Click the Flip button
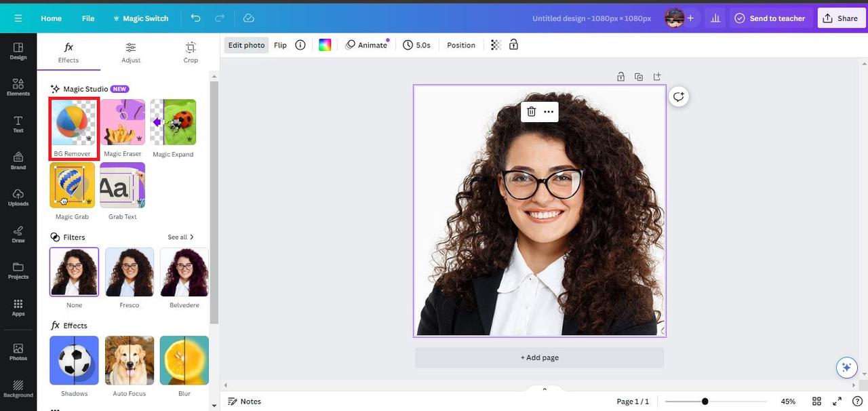The image size is (868, 411). [x=280, y=45]
